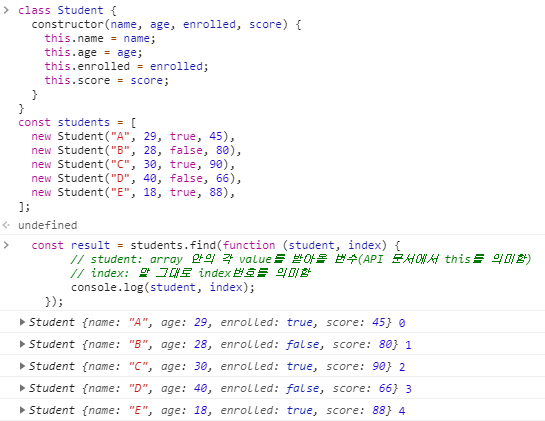Click the 'undefined' output text
545x421 pixels.
[48, 225]
